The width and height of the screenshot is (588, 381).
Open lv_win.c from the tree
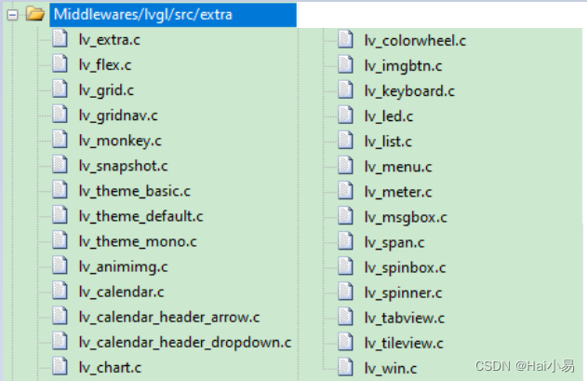[x=391, y=369]
